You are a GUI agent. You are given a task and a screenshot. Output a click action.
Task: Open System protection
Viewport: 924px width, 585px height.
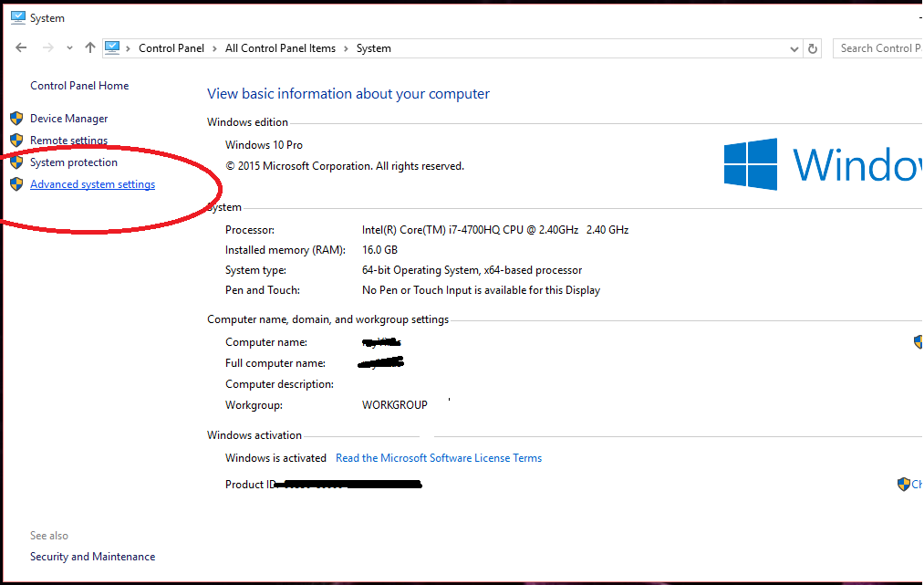pyautogui.click(x=74, y=162)
